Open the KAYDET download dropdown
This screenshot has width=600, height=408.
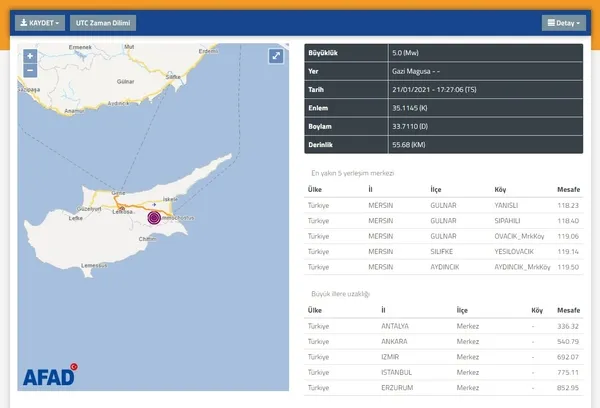41,22
